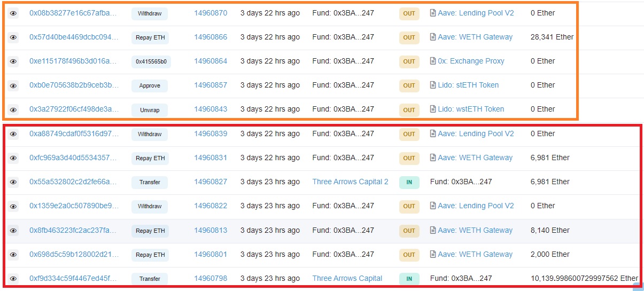This screenshot has height=291, width=644.
Task: Click contract icon in block 14960831 row
Action: pyautogui.click(x=433, y=158)
